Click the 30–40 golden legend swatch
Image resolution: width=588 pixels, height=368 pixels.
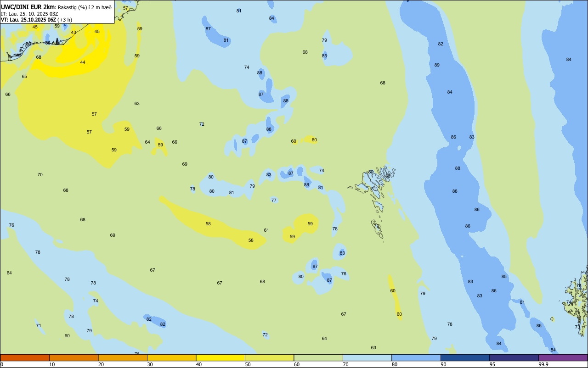pos(171,357)
